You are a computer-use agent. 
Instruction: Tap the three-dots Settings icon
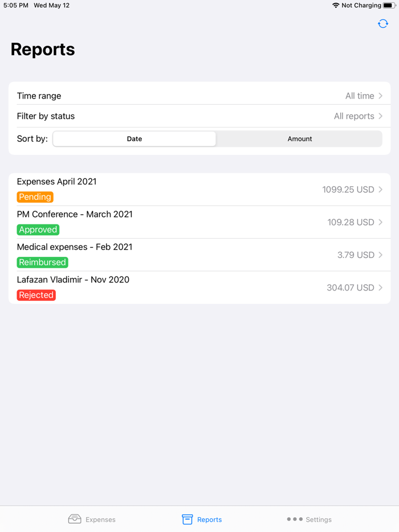(x=294, y=519)
